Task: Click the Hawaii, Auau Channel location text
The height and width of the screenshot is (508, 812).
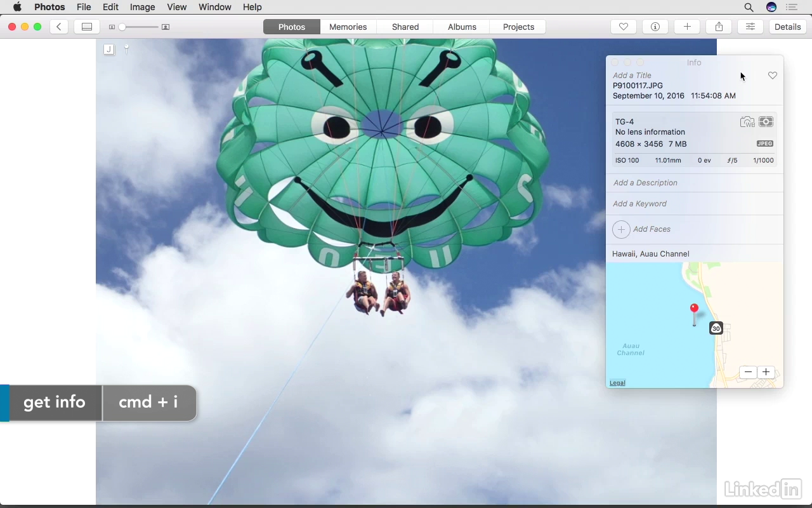Action: (650, 254)
